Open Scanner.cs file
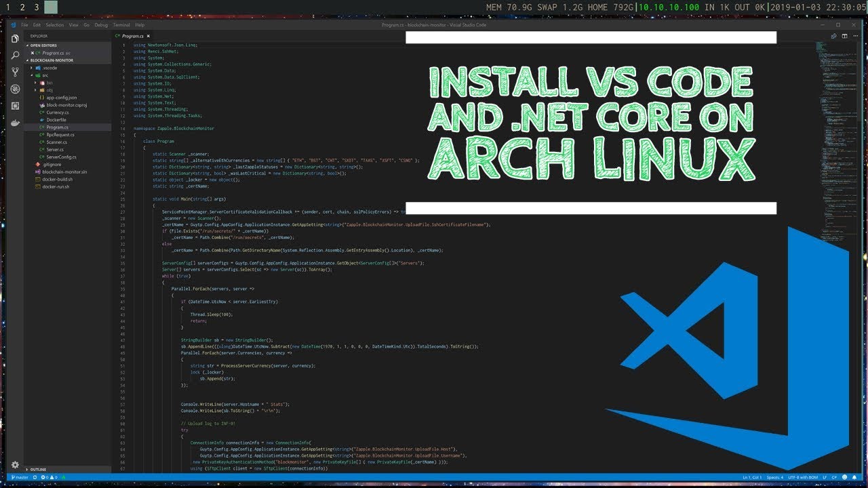Viewport: 868px width, 488px height. 56,142
